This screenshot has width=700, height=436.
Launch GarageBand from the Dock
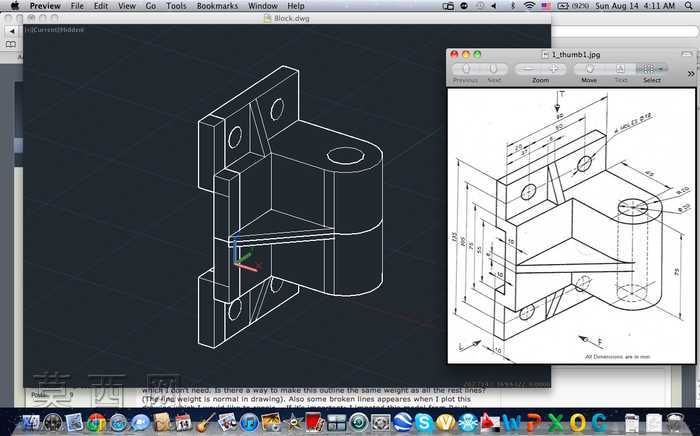click(x=205, y=422)
